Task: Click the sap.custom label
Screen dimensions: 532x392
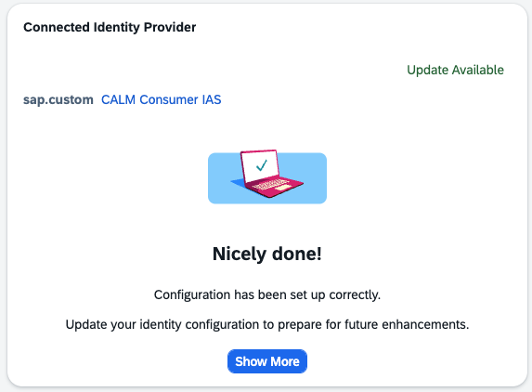Action: pyautogui.click(x=58, y=99)
